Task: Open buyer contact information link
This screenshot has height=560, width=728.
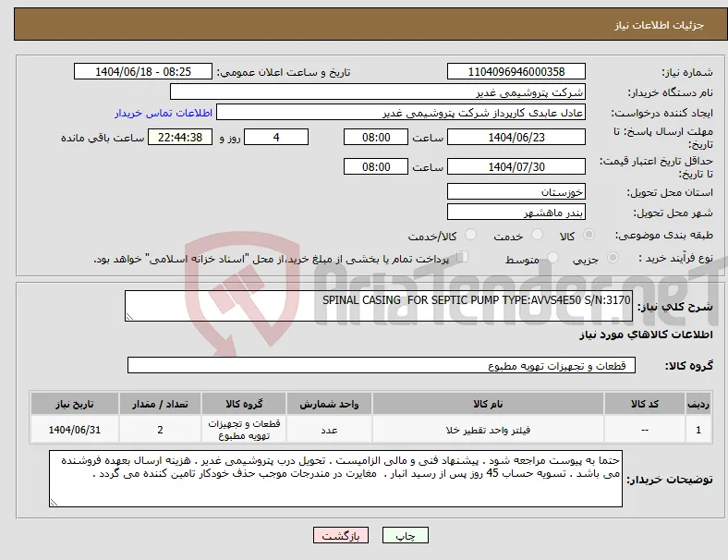Action: 164,113
